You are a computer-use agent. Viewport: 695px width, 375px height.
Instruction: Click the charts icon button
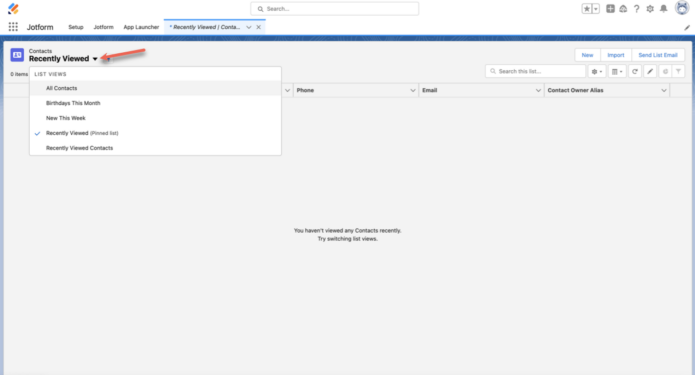click(665, 71)
